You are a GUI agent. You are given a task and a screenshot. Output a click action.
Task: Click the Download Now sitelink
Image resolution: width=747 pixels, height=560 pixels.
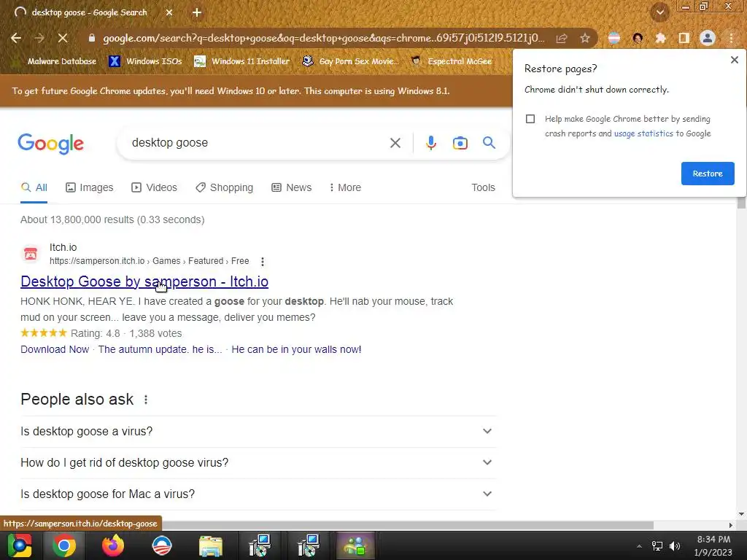(x=55, y=349)
